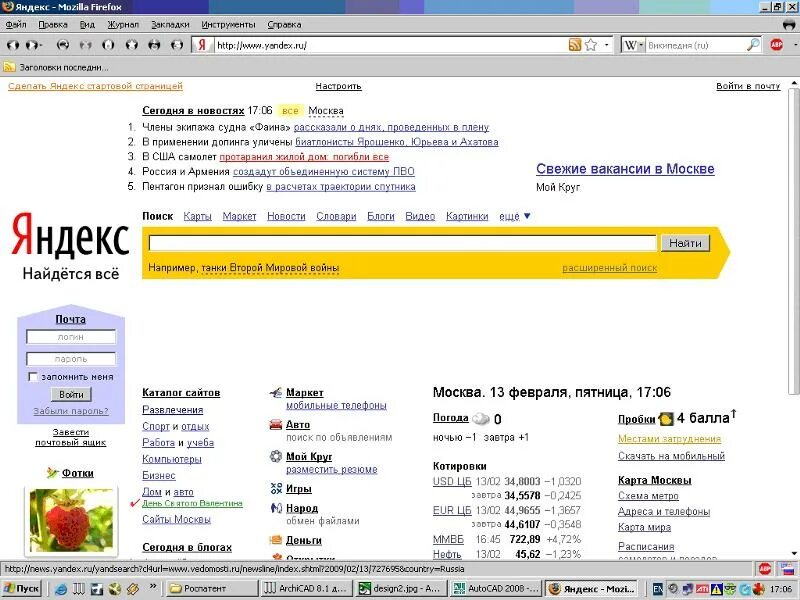Switch to the Картинки search tab
The width and height of the screenshot is (800, 600).
(467, 216)
